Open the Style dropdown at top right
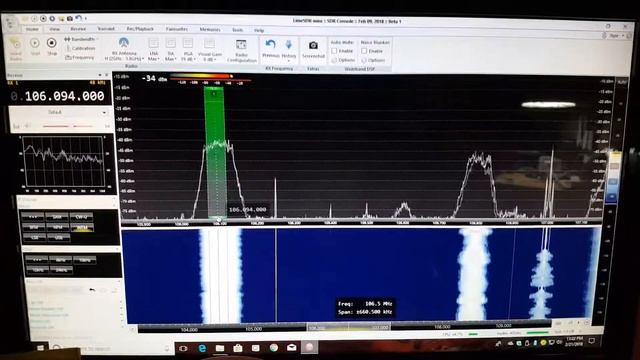 coord(616,36)
